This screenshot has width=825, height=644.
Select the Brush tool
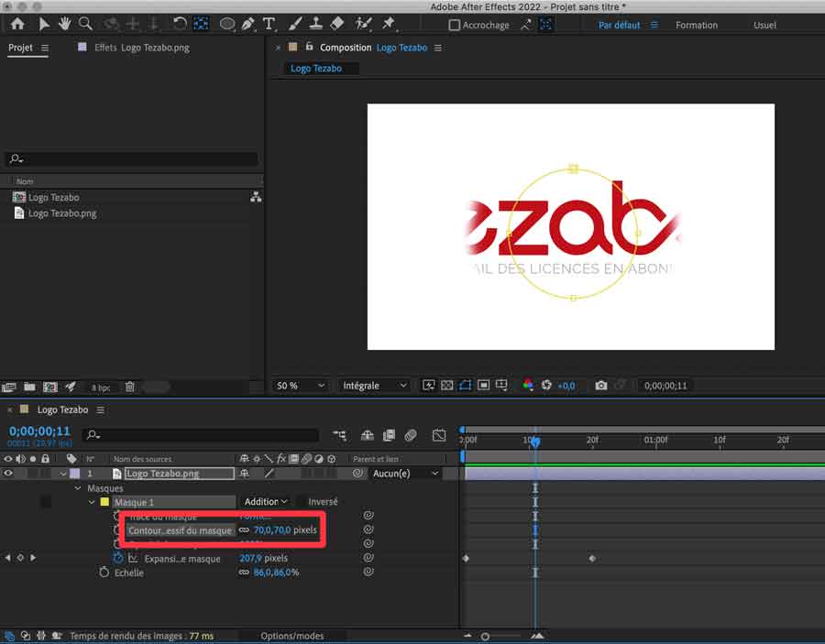(295, 24)
